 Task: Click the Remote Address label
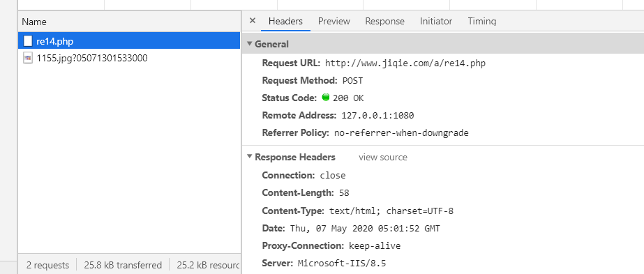[299, 116]
